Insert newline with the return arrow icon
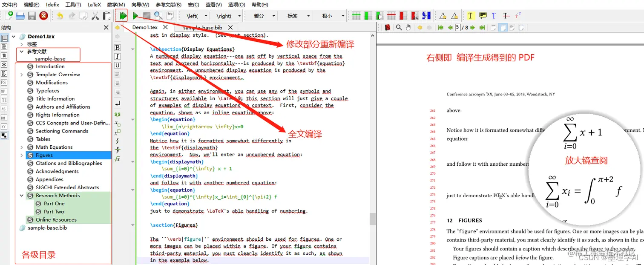This screenshot has height=265, width=644. tap(118, 104)
